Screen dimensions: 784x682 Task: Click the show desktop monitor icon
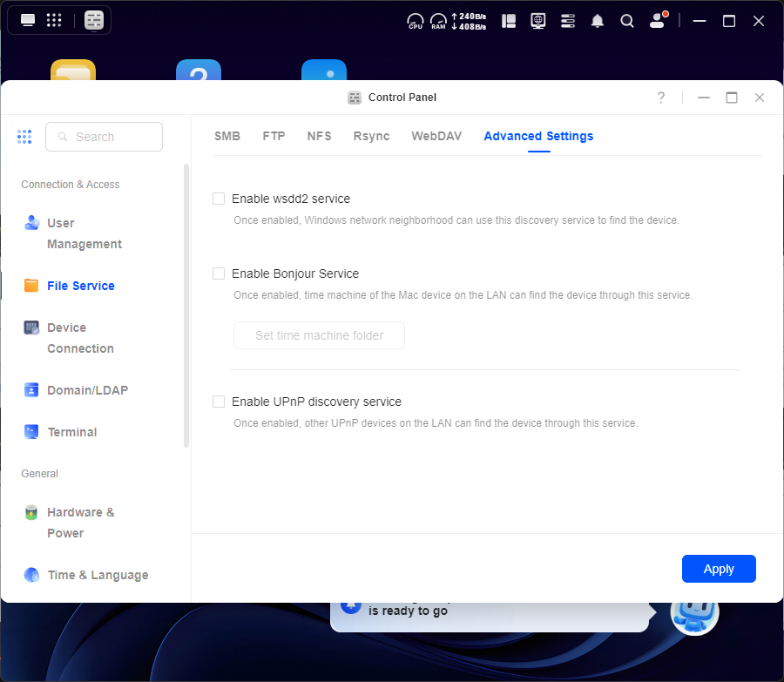28,20
